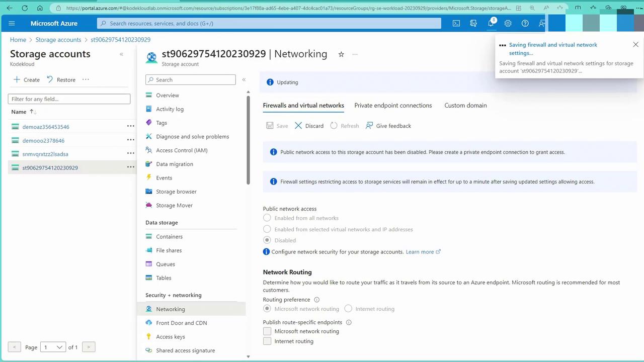Click the Diagnose and solve problems icon
This screenshot has height=362, width=644.
click(149, 136)
